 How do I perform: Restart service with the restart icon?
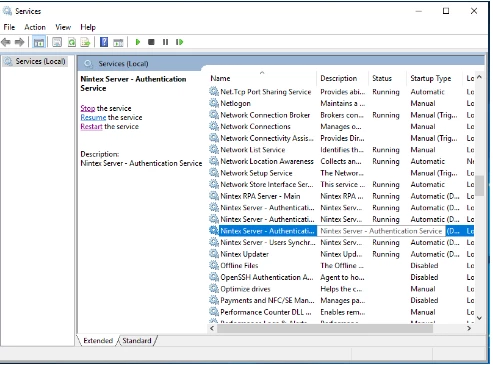tap(179, 42)
